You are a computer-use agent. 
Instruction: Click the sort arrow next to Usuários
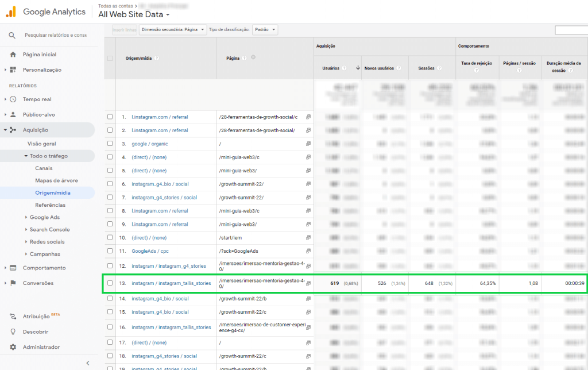pos(358,68)
